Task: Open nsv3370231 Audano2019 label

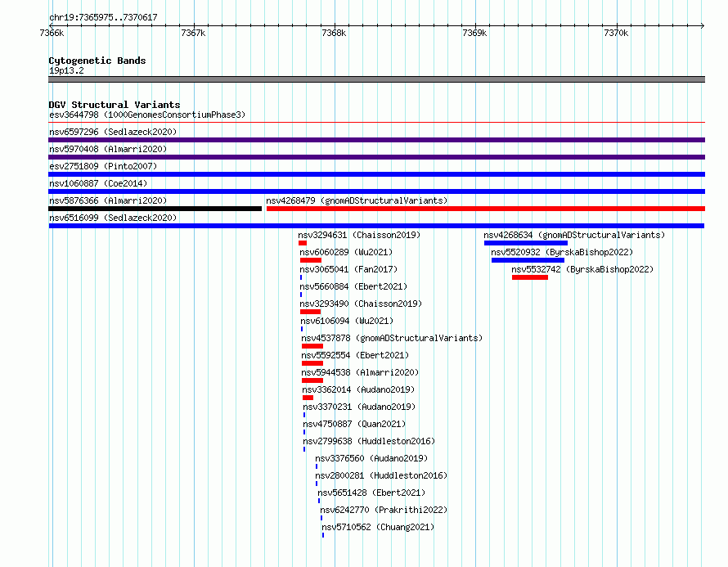Action: [x=359, y=407]
